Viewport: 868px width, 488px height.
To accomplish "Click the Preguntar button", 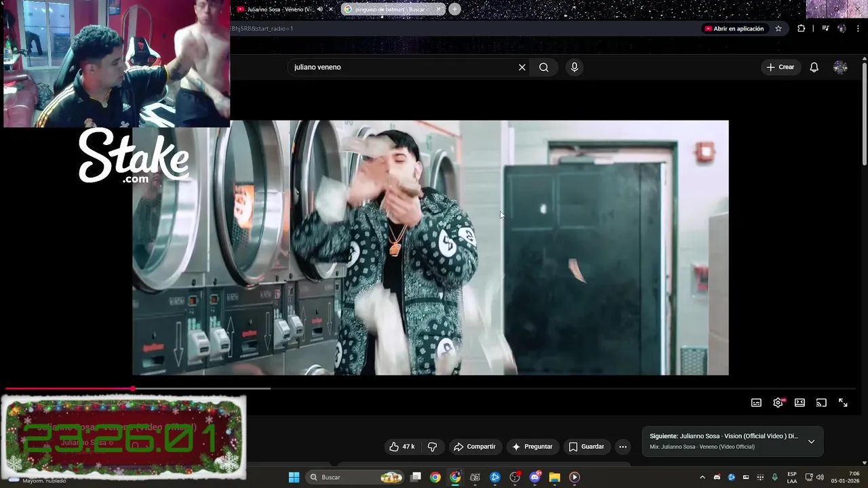I will coord(532,447).
